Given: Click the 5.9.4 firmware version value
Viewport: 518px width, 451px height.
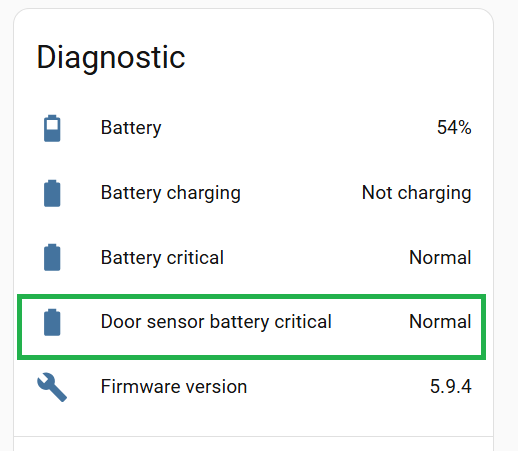Looking at the screenshot, I should pos(451,387).
